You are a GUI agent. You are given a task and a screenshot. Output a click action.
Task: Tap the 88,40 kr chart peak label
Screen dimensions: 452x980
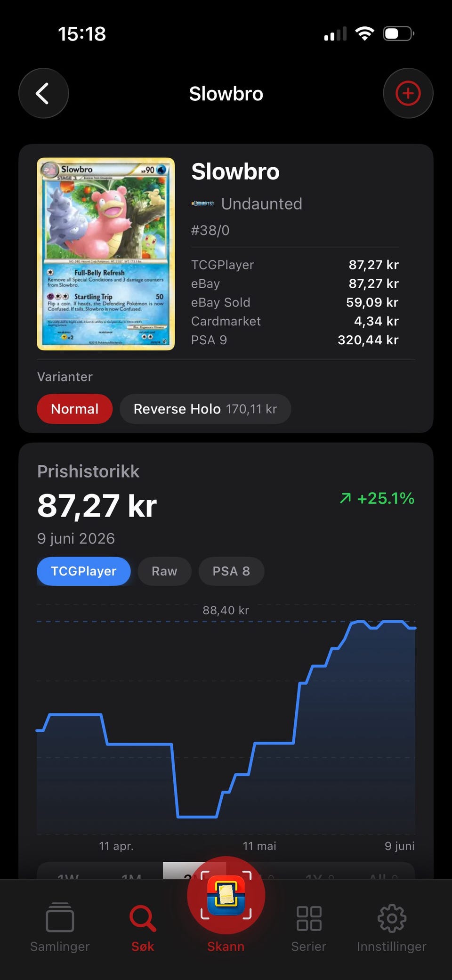[x=226, y=610]
